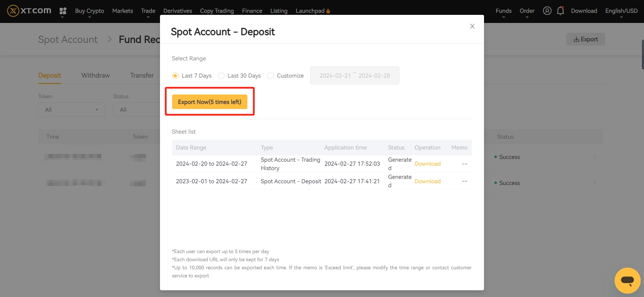Download the Spot Account Trading History sheet
Screen dimensions: 644x297
428,164
